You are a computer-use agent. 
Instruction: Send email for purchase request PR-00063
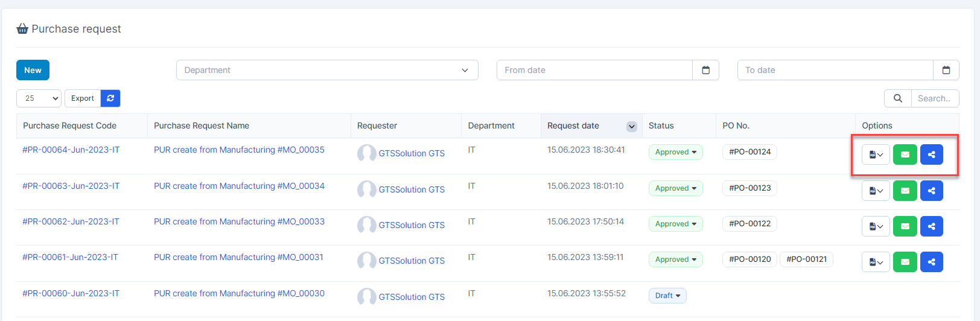905,191
